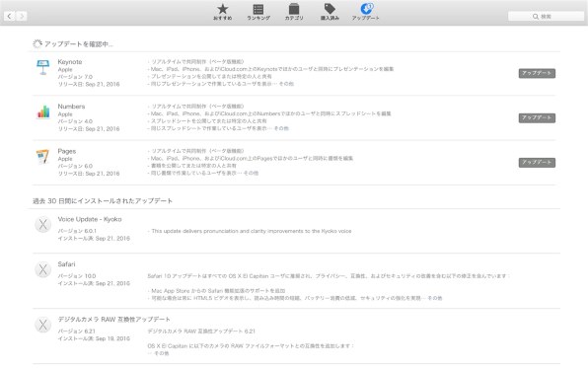
Task: Select Keynote release date Sep 21, 2016
Action: [x=103, y=84]
